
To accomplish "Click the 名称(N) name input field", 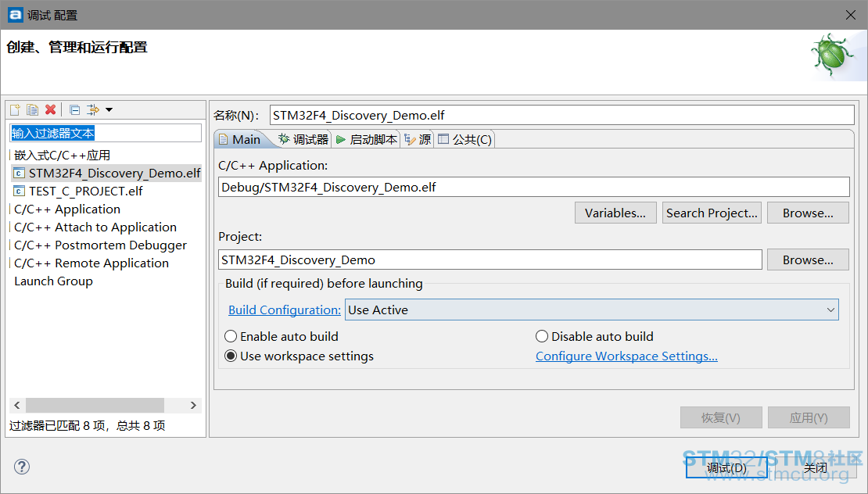I will pos(562,115).
